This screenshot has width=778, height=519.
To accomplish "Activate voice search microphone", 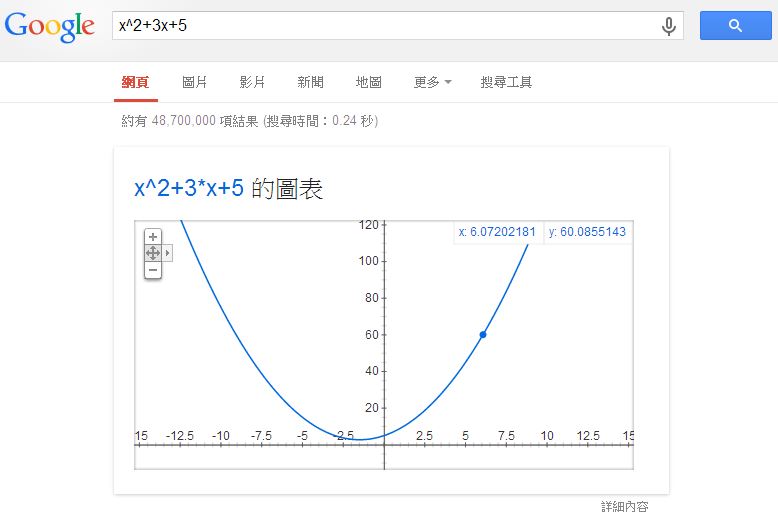I will pyautogui.click(x=668, y=26).
